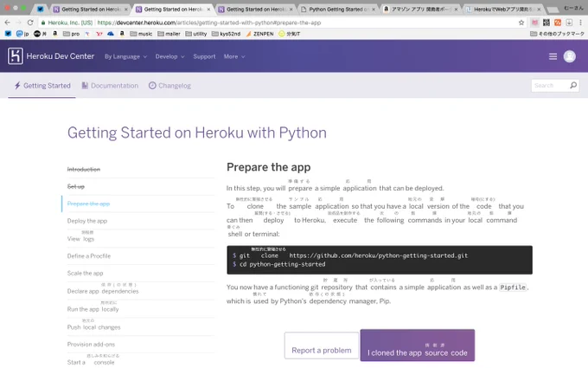Click the Pipfile inline code text
The height and width of the screenshot is (368, 588).
[513, 287]
